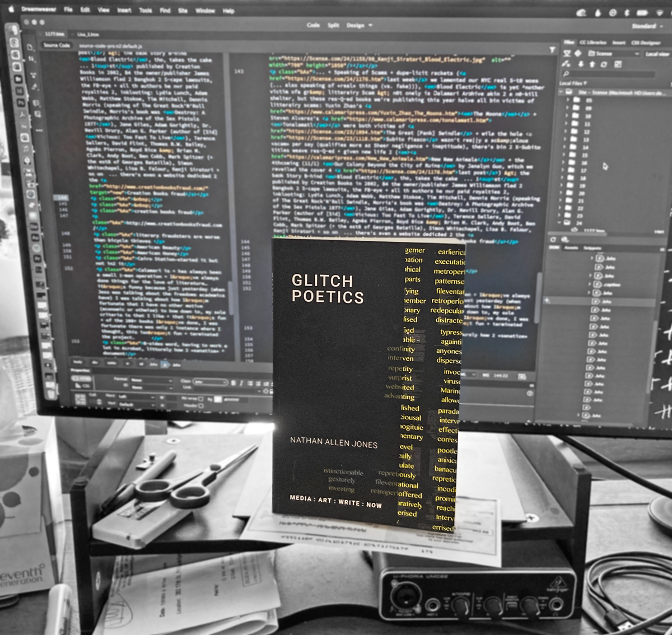The image size is (672, 635).
Task: Click the connect to remote server icon
Action: pos(566,64)
